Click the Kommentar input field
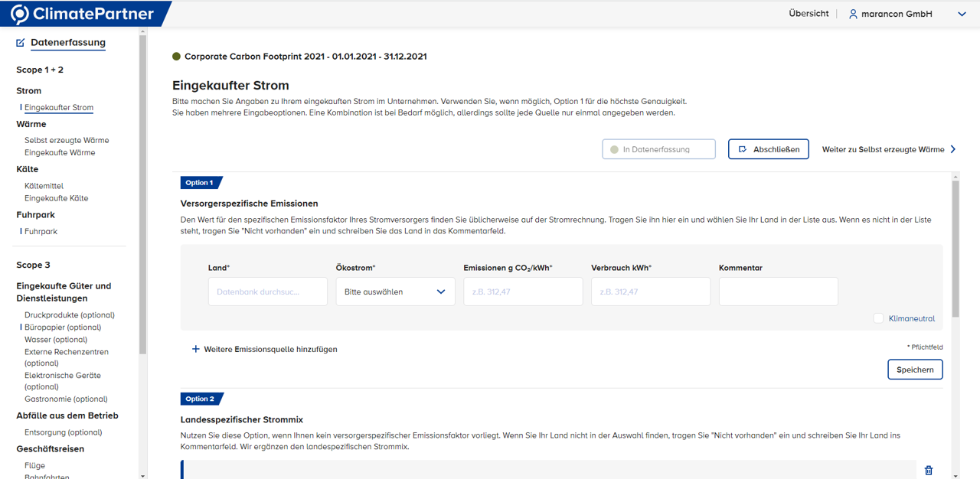This screenshot has width=980, height=479. pos(779,292)
